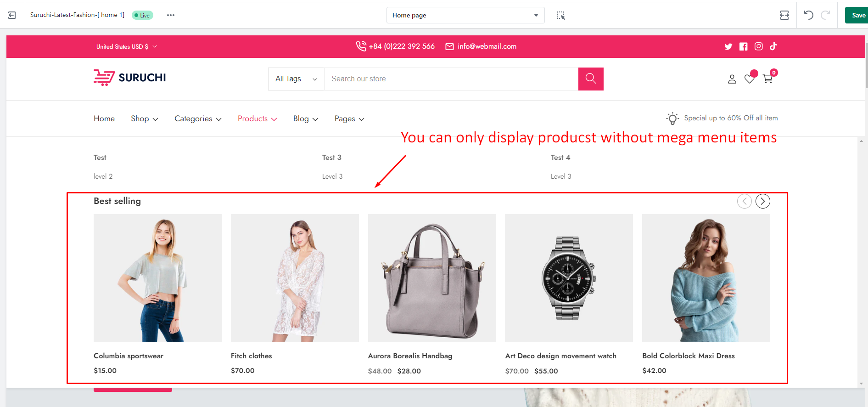Toggle the inspector selection tool

pos(560,15)
